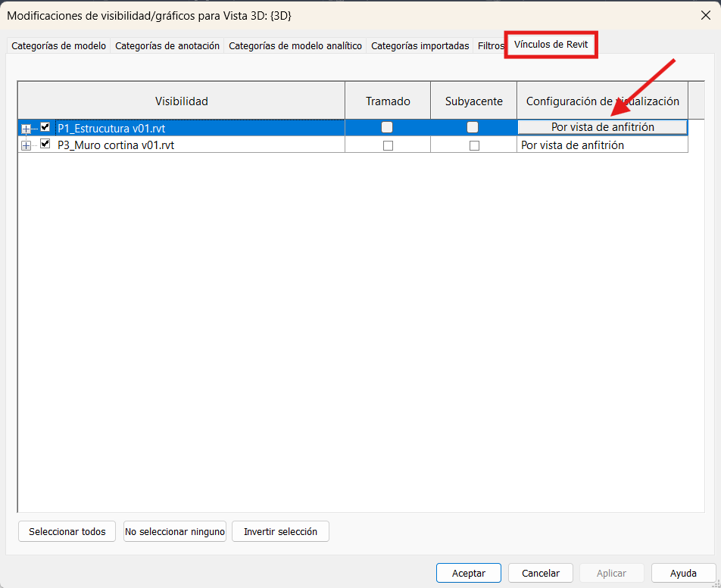Image resolution: width=721 pixels, height=588 pixels.
Task: Switch to Categorías de modelo tab
Action: click(x=58, y=46)
